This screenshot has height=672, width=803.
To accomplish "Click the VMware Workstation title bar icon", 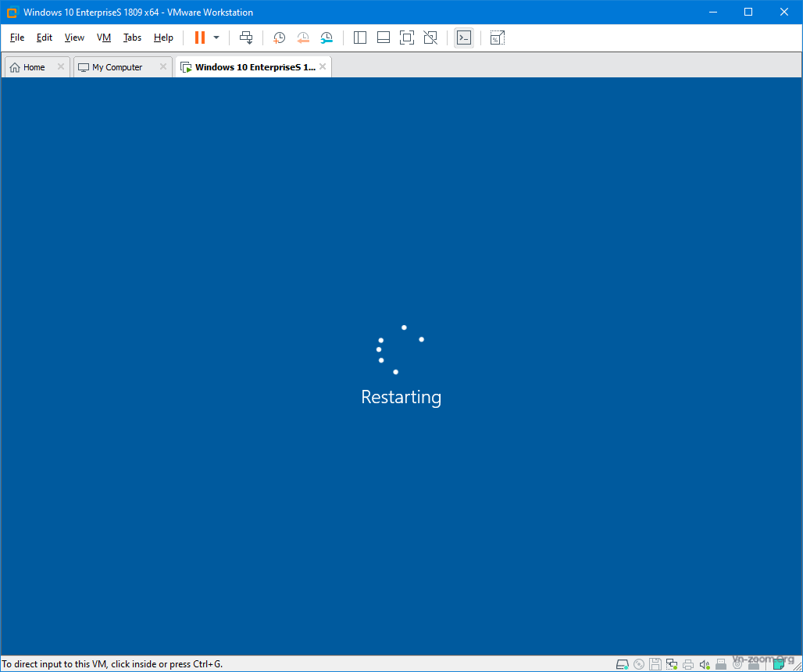I will (x=12, y=12).
